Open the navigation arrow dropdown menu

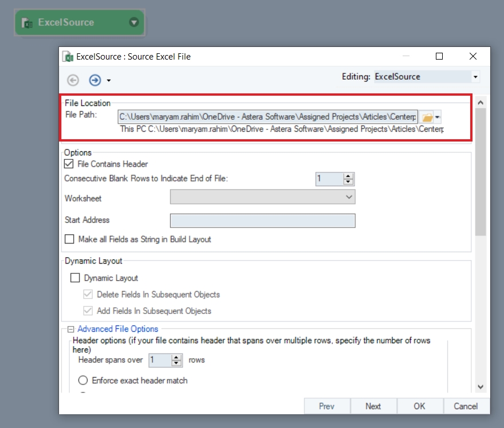tap(108, 81)
